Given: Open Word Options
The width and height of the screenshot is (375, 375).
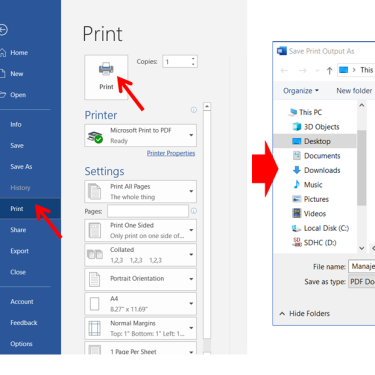Looking at the screenshot, I should coord(21,344).
